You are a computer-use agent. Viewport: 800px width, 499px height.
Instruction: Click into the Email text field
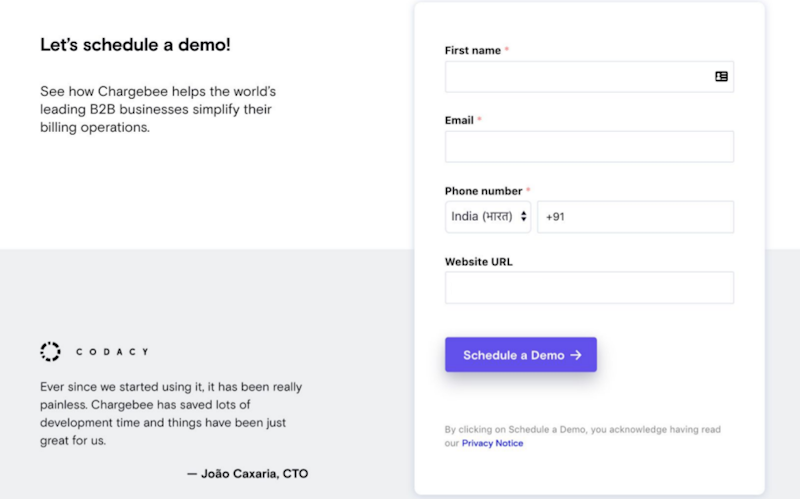(x=589, y=147)
